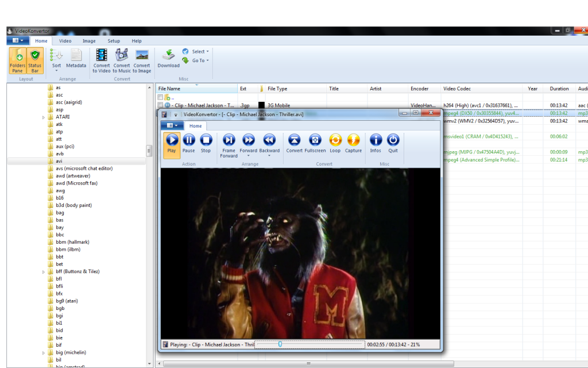Check the Thriller .3gp file checkbox

coord(160,106)
